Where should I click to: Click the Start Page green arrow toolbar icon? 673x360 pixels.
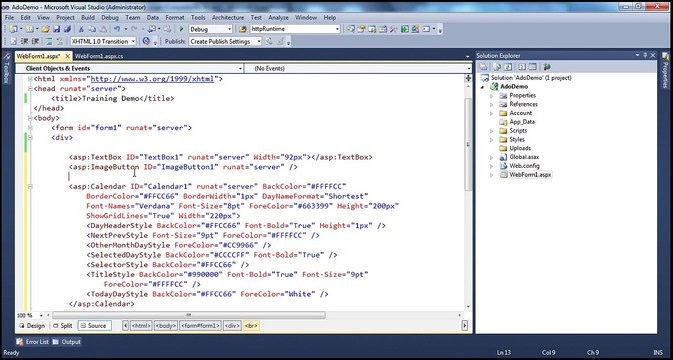(x=404, y=29)
